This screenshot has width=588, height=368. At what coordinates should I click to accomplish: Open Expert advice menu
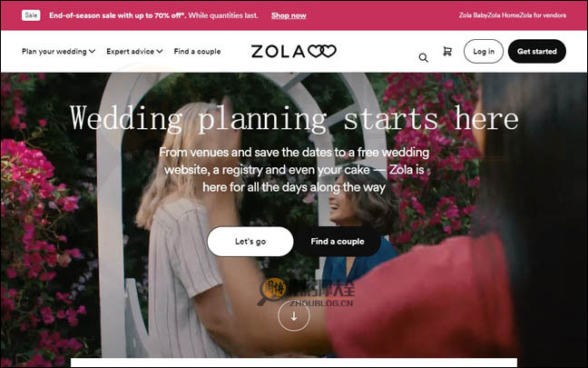[134, 52]
